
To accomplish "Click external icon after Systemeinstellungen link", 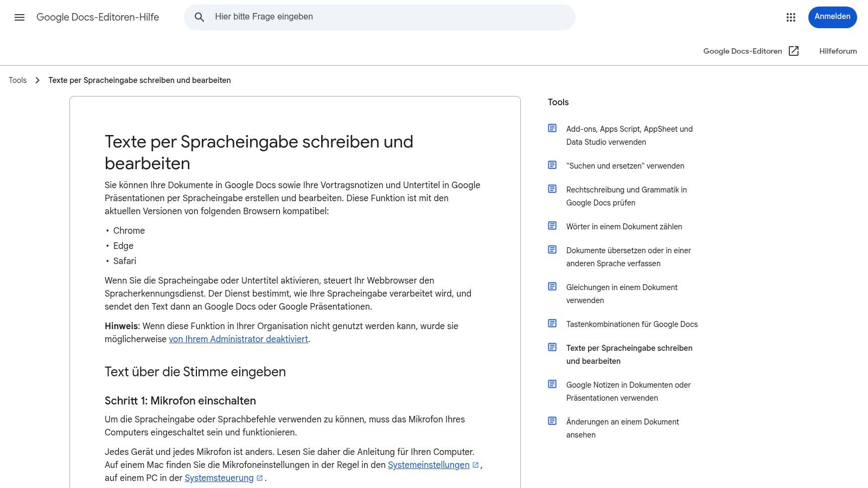I will tap(476, 465).
